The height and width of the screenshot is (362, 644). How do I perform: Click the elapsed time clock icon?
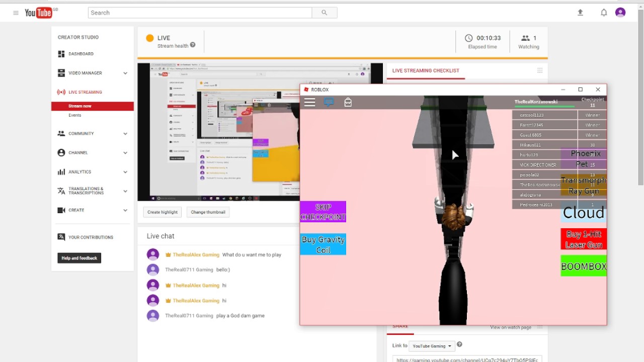pos(469,38)
